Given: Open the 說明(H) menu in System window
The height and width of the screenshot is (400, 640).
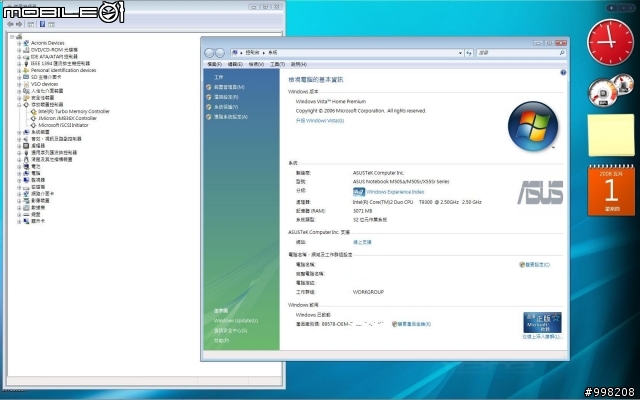Looking at the screenshot, I should [x=298, y=64].
